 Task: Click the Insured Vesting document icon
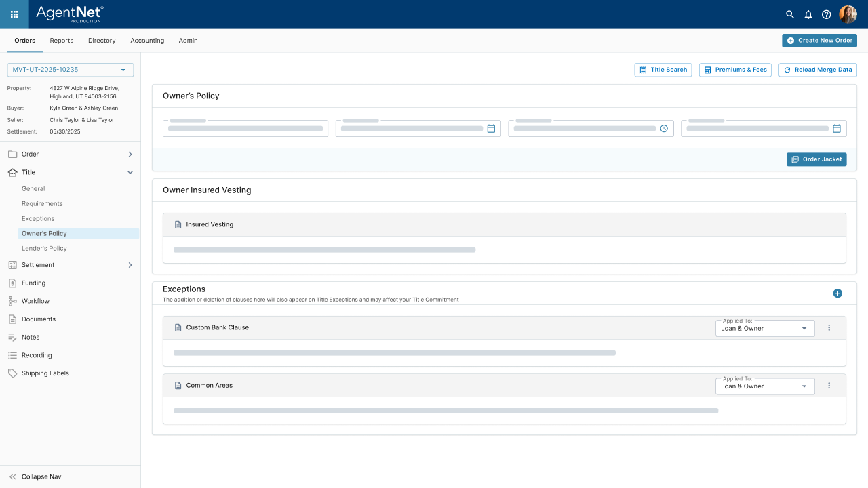[178, 224]
